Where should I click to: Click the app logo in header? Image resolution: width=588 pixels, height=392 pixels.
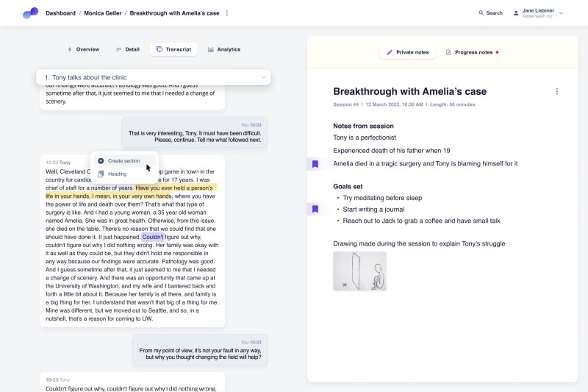coord(30,13)
